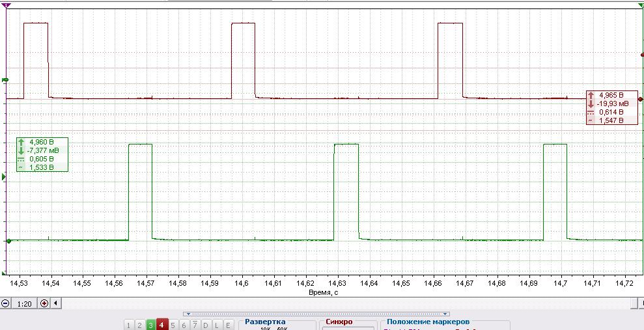Click the green channel 3 measurement readout box

42,154
